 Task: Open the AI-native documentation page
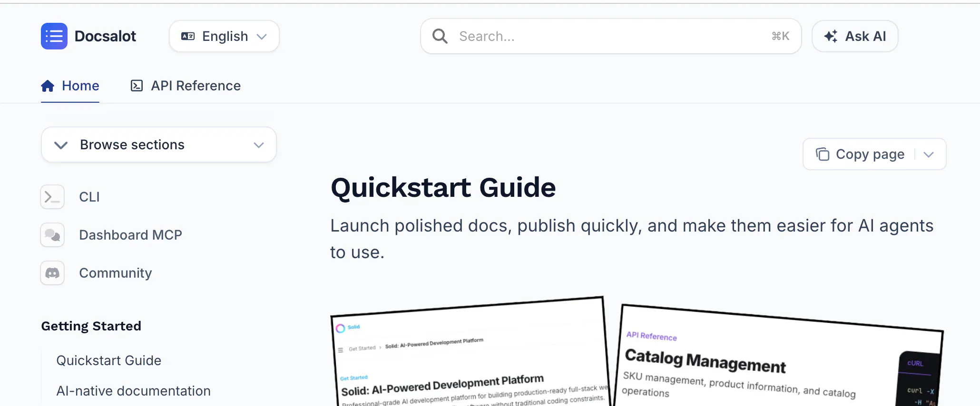point(134,391)
